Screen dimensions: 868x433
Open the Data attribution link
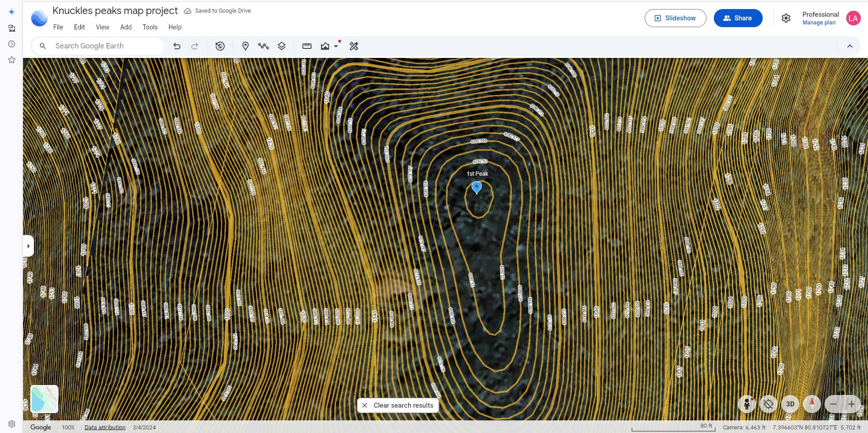105,428
